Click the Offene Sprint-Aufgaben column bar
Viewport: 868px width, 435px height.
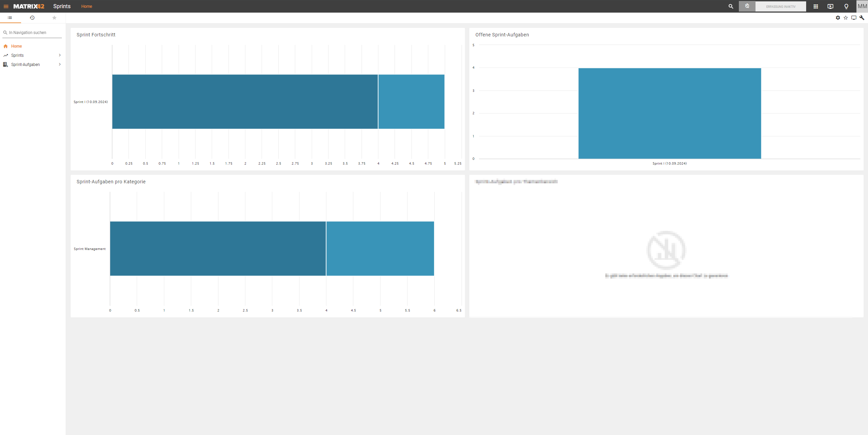pos(670,113)
